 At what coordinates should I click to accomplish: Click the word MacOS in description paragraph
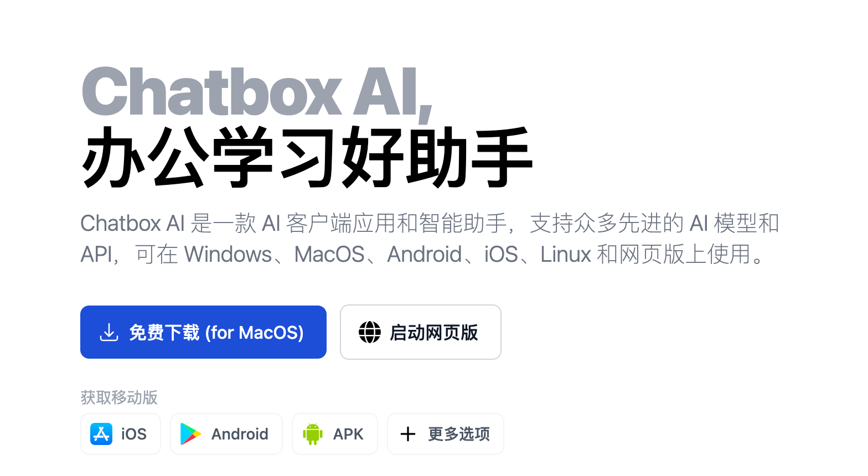click(x=329, y=255)
